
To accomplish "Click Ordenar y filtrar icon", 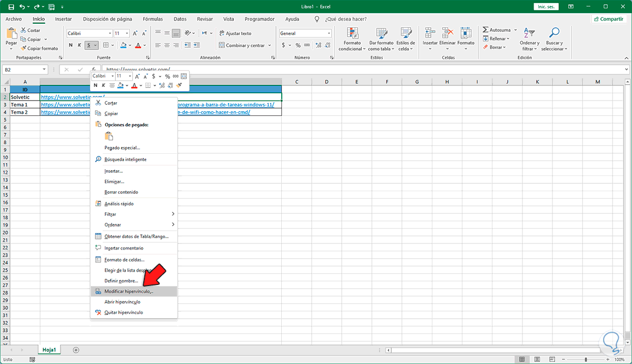I will point(530,33).
